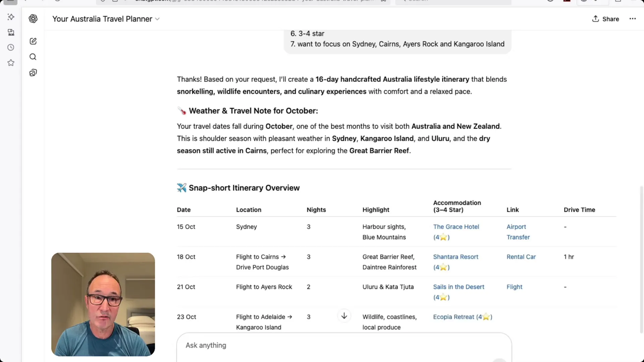Open the library icon in ChatGPT sidebar
This screenshot has width=644, height=362.
coord(33,73)
